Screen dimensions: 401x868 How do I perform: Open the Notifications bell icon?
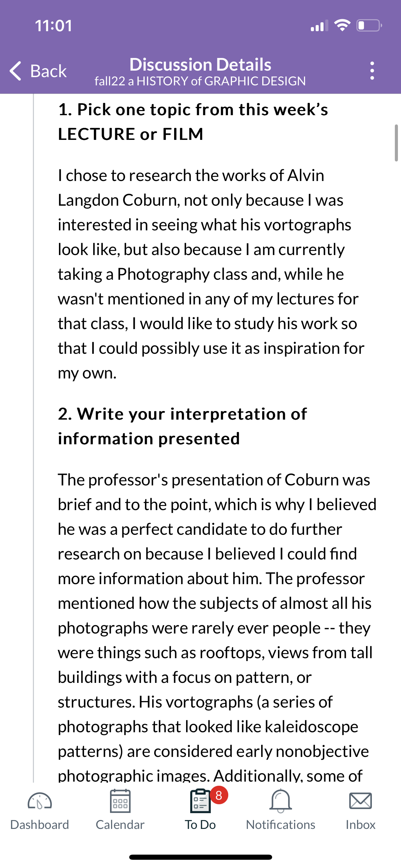(x=281, y=801)
